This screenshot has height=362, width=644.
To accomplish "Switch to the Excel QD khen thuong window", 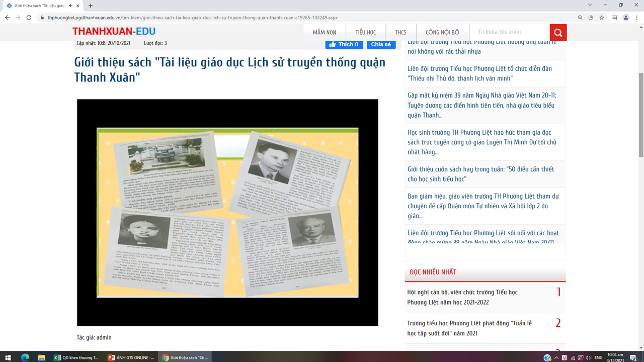I will (77, 357).
